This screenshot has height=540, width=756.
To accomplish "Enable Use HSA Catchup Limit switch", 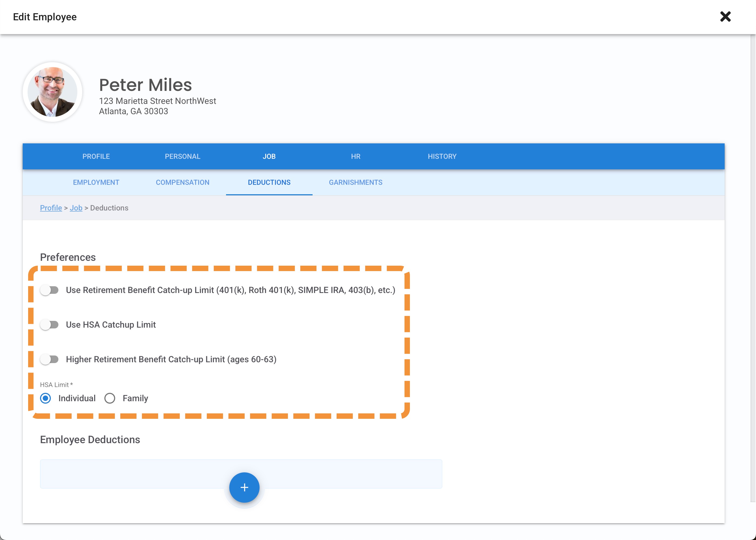I will pos(49,325).
